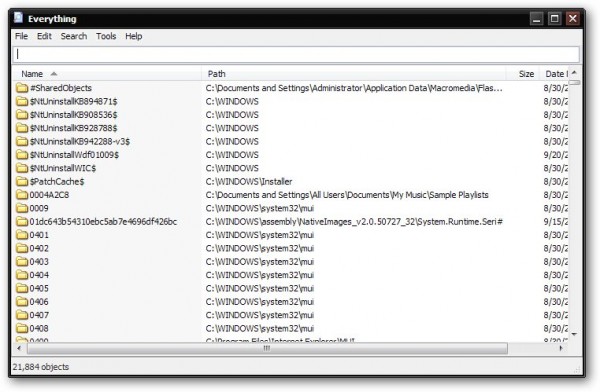
Task: Click folder icon of 0405
Action: pos(22,288)
